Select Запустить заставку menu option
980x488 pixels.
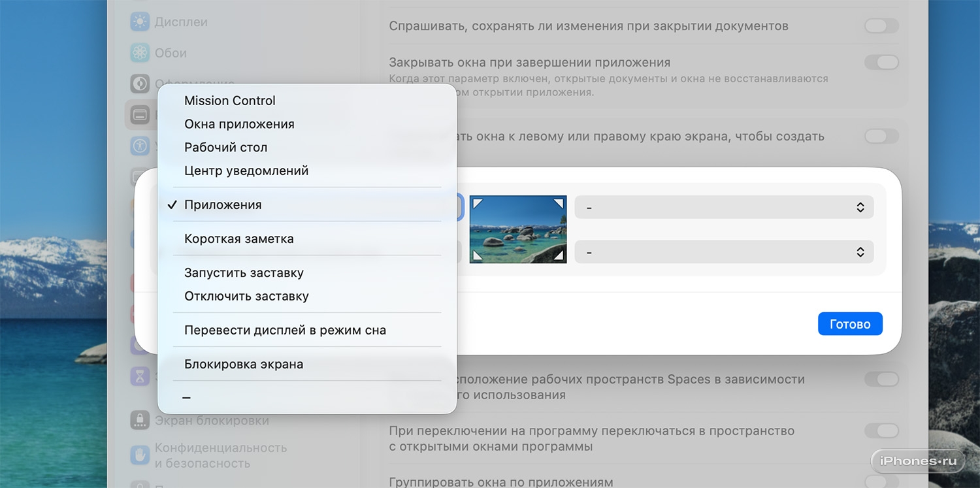(x=307, y=273)
